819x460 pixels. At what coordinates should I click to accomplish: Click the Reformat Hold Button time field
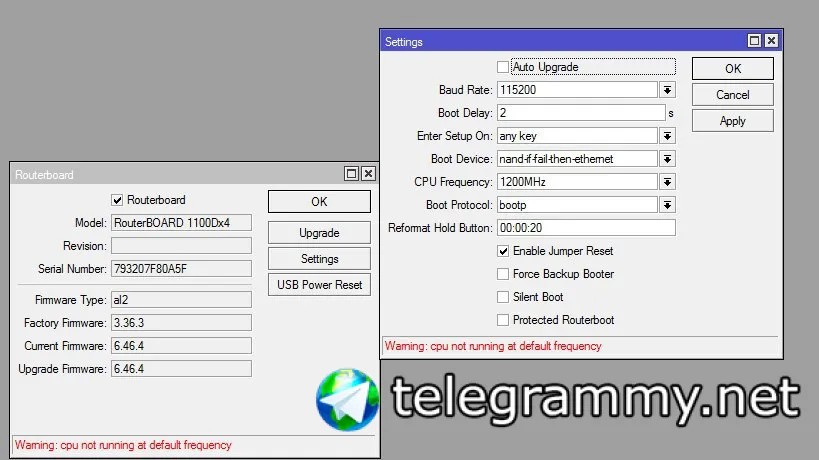[x=586, y=228]
